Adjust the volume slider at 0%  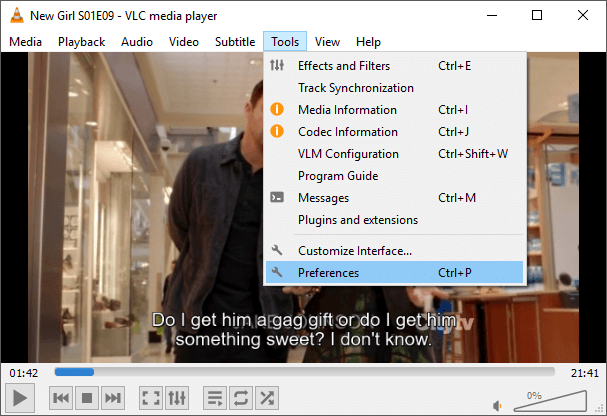[550, 401]
